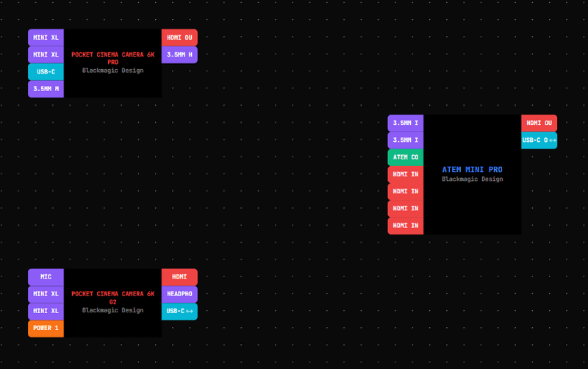The width and height of the screenshot is (588, 369).
Task: Click the second HDMI IN port on ATEM
Action: pos(406,192)
